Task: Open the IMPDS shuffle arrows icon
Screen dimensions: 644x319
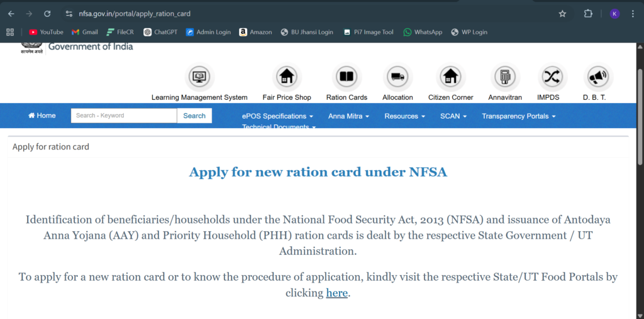Action: pos(552,77)
